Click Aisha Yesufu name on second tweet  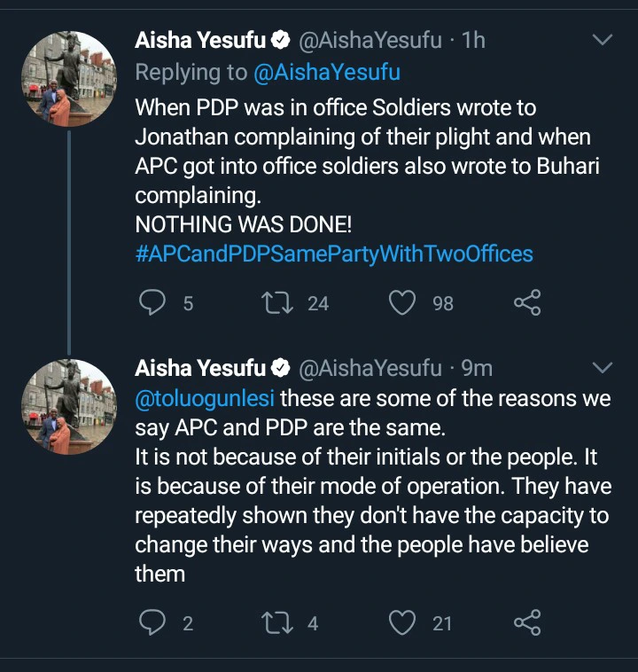click(199, 367)
